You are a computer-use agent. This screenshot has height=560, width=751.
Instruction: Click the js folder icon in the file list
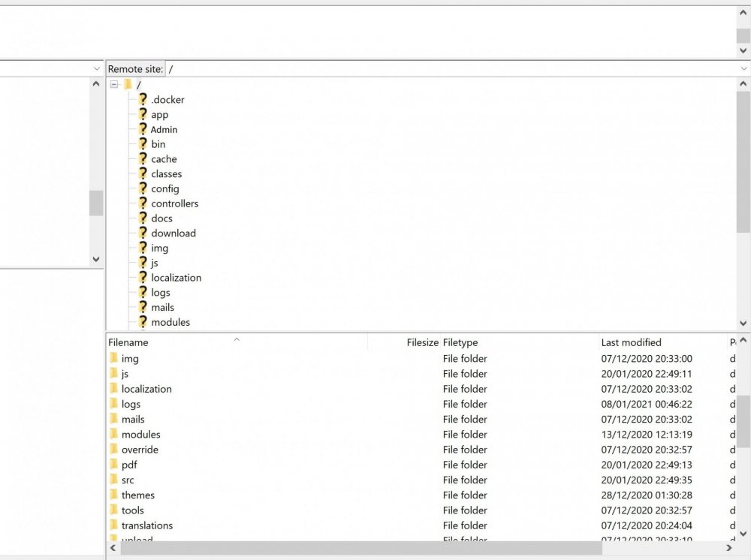113,373
